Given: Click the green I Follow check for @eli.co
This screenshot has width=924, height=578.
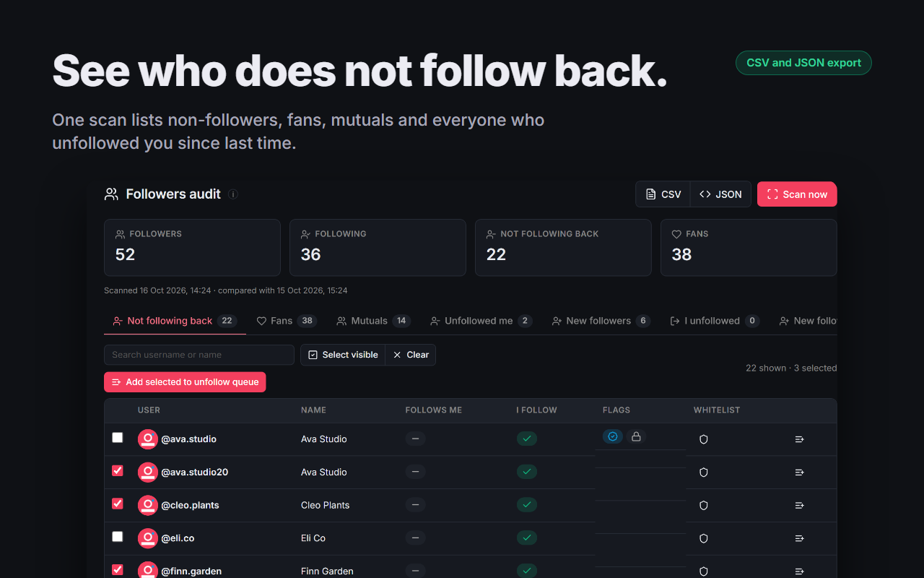Looking at the screenshot, I should 527,538.
